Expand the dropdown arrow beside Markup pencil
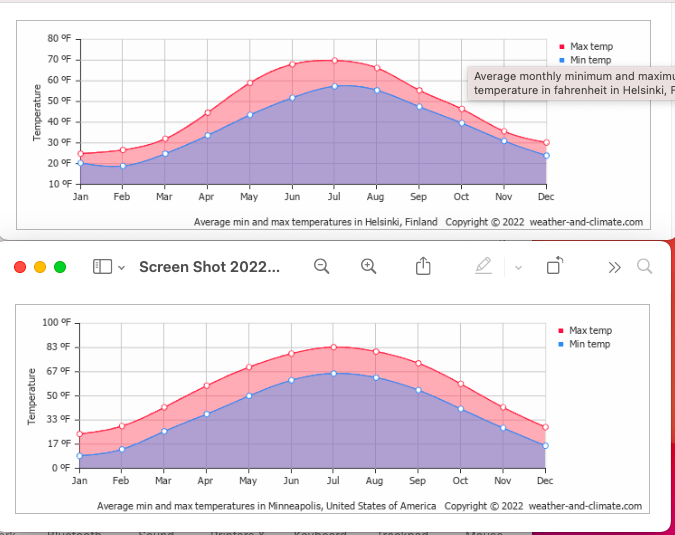Viewport: 675px width, 535px height. [x=518, y=267]
